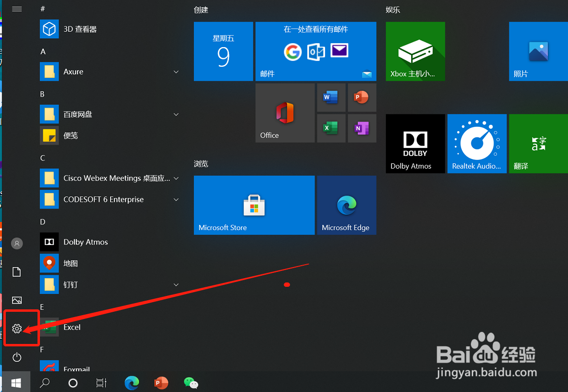Launch OneNote from the small tile
This screenshot has width=568, height=392.
pos(362,128)
